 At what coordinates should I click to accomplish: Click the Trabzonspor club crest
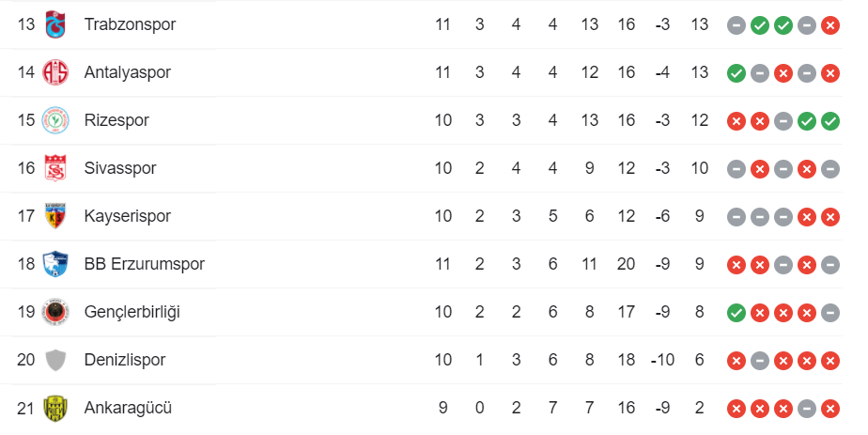[56, 24]
